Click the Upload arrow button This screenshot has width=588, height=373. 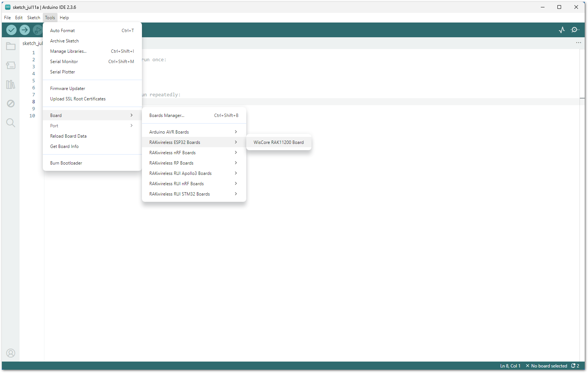(x=25, y=30)
